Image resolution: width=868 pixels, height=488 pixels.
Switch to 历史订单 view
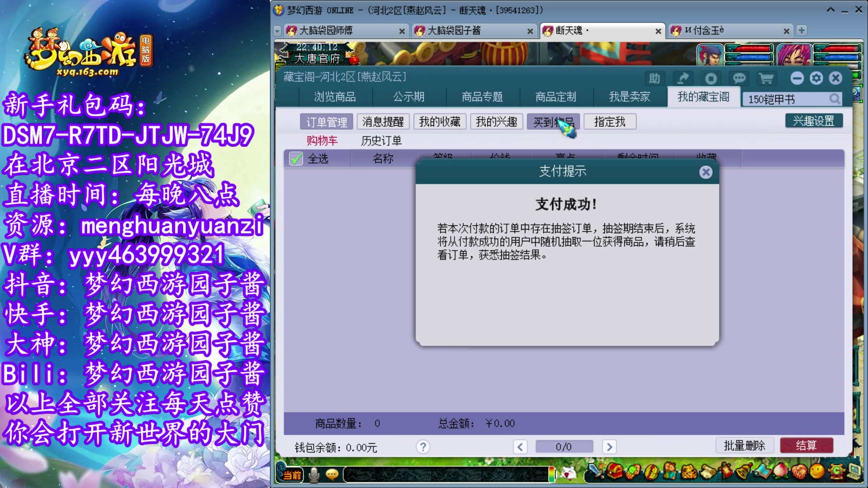point(381,141)
